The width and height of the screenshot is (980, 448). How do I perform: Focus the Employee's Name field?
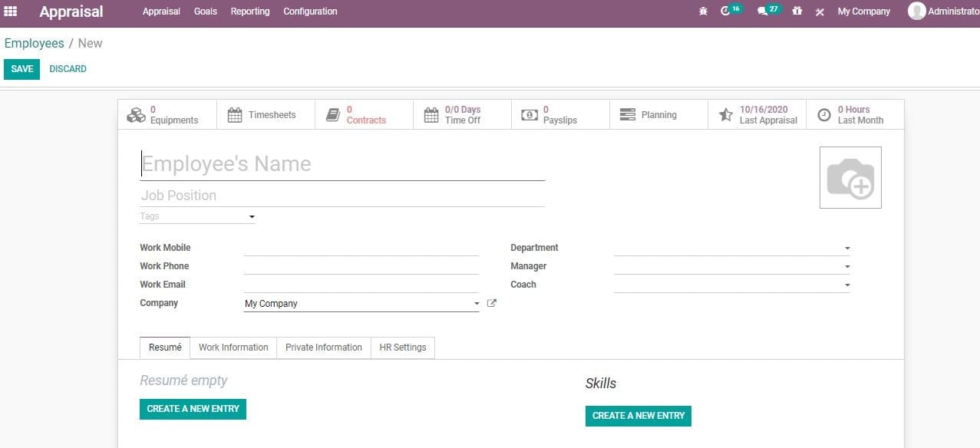pyautogui.click(x=342, y=164)
